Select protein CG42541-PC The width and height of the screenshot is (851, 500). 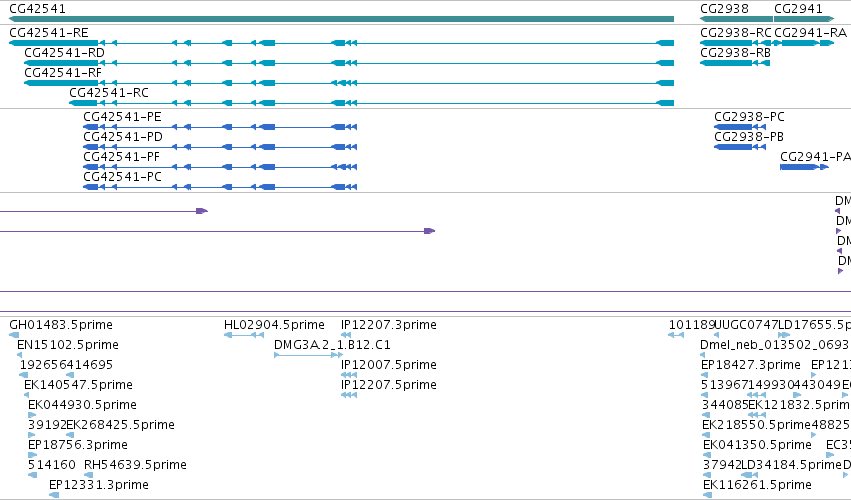tap(122, 177)
